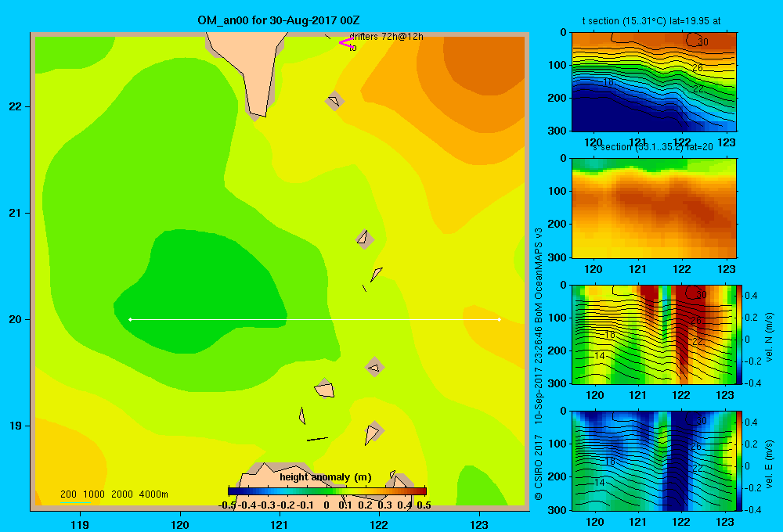This screenshot has height=532, width=783.
Task: Click main map longitude label 123
Action: click(x=479, y=524)
